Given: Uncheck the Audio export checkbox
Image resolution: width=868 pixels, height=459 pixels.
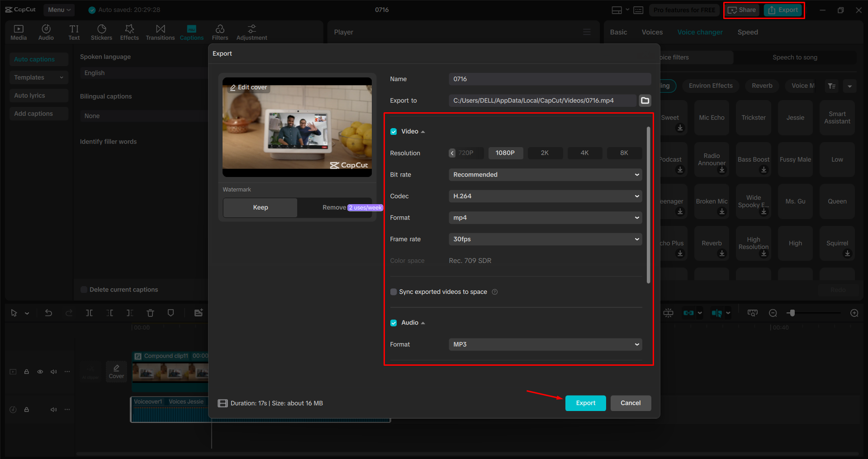Looking at the screenshot, I should tap(394, 322).
